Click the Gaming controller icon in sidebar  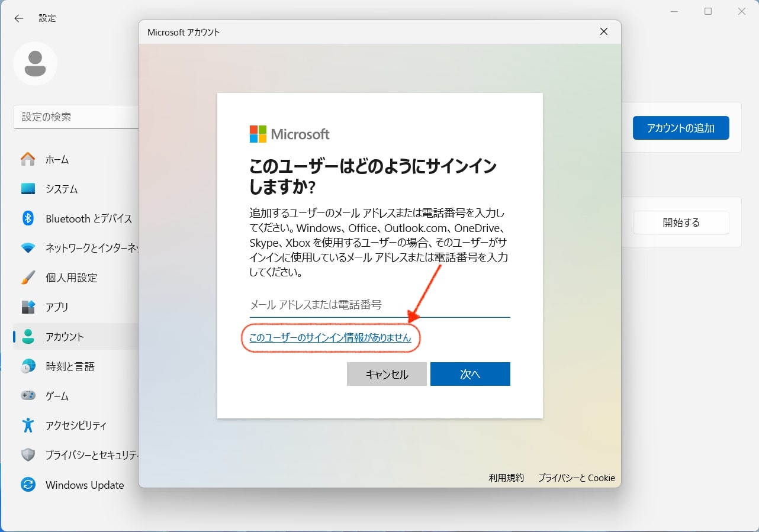(x=28, y=396)
